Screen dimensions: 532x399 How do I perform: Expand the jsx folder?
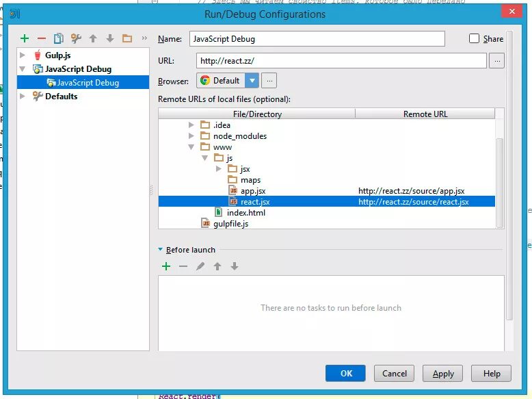tap(219, 169)
